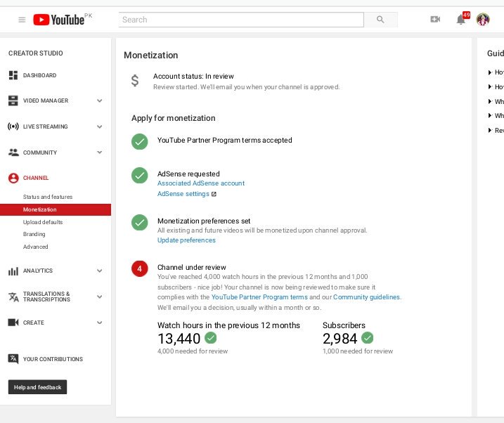Open Upload defaults submenu item
This screenshot has width=504, height=423.
pos(43,222)
